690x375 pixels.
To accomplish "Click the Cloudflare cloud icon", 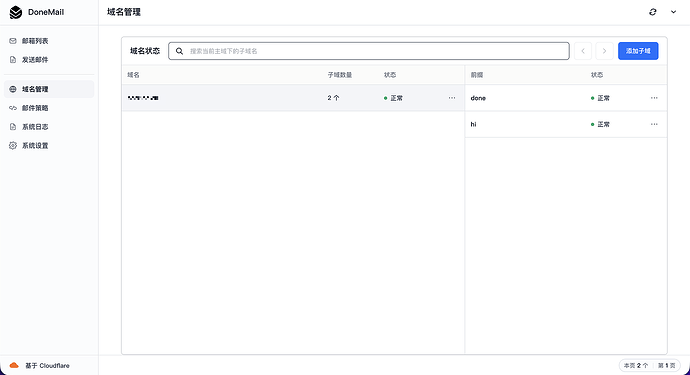I will click(x=14, y=365).
